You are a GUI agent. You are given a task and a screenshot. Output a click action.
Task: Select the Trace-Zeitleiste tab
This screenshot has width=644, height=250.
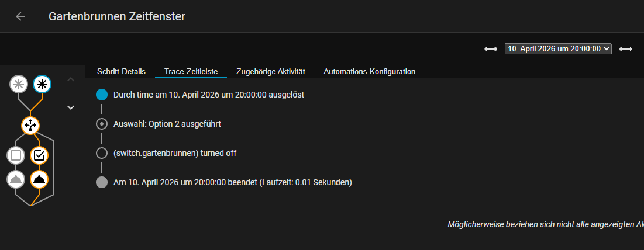tap(191, 72)
